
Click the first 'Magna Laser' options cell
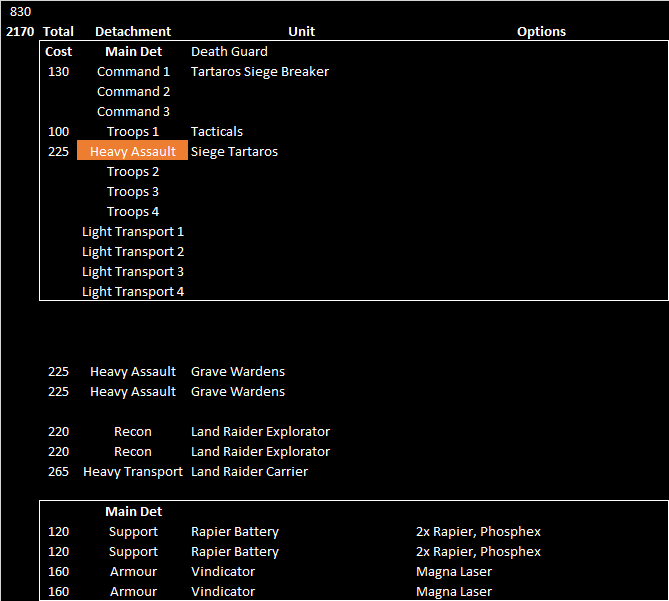pyautogui.click(x=454, y=572)
